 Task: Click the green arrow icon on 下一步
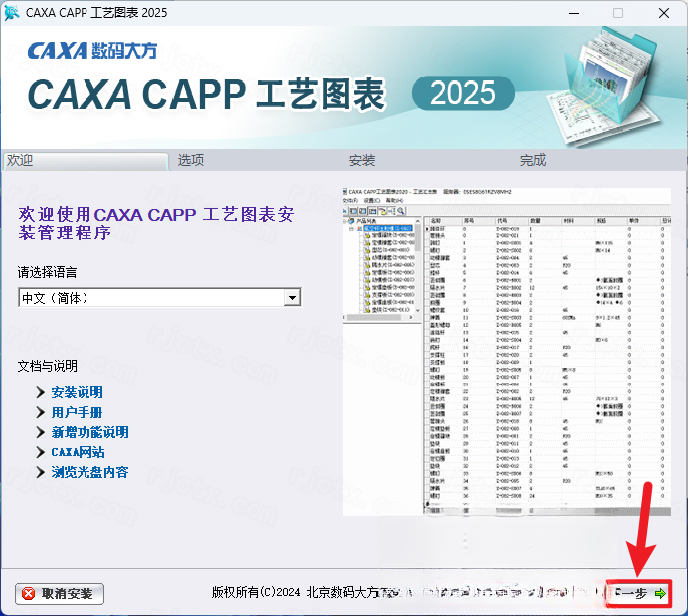coord(660,593)
